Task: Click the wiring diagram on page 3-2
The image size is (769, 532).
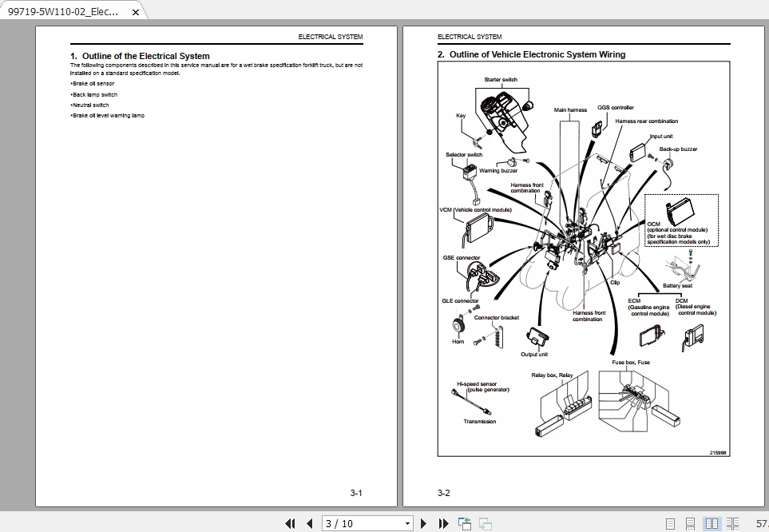Action: click(x=583, y=256)
